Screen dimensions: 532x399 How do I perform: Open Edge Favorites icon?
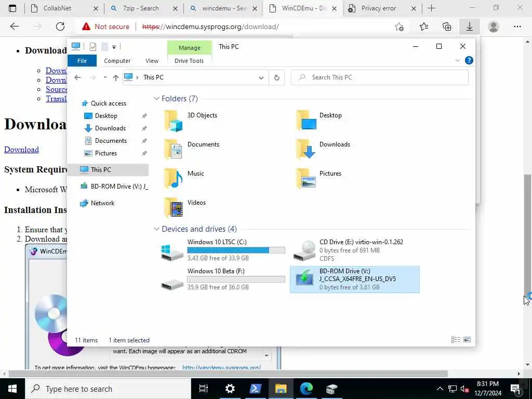424,26
